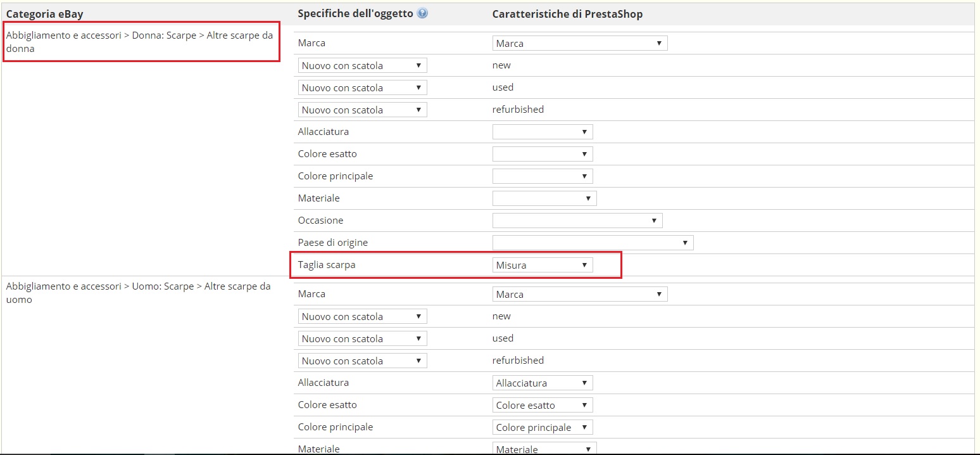
Task: Open men's shoes condition dropdown for 'used'
Action: (x=362, y=339)
